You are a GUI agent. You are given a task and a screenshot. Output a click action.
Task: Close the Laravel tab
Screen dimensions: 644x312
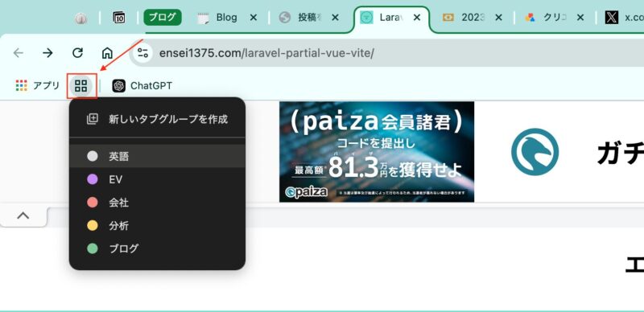pos(417,17)
